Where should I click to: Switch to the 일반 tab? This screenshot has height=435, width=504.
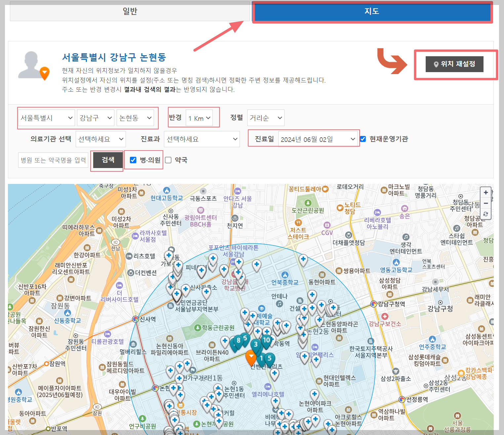point(130,11)
